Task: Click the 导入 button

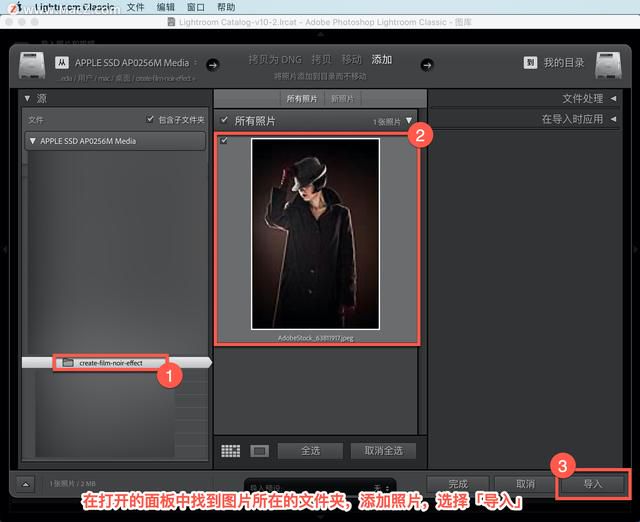Action: (593, 484)
